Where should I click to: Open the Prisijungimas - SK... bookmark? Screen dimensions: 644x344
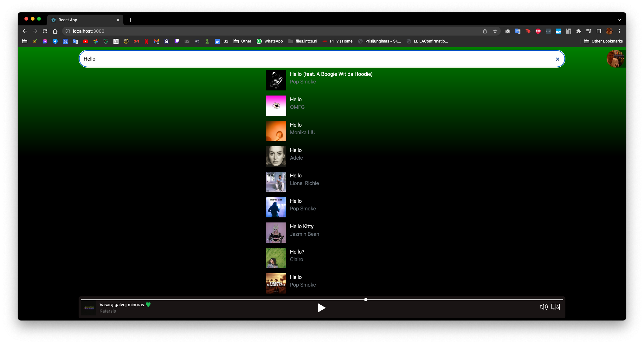pos(380,41)
